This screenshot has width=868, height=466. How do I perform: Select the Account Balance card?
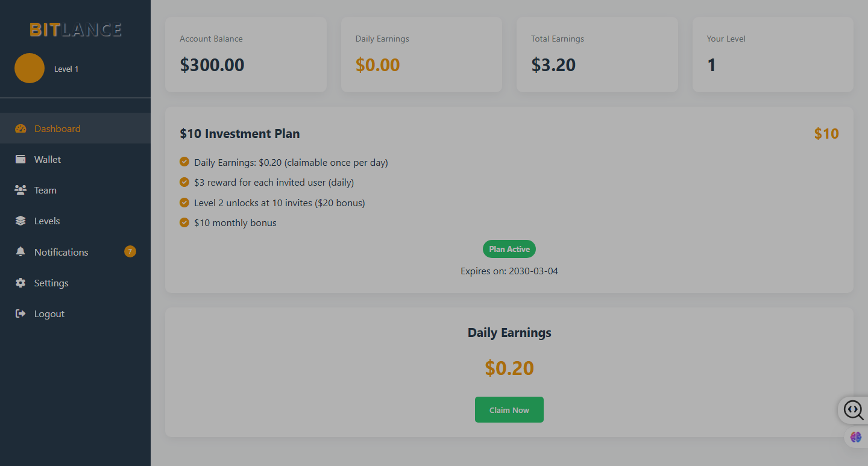point(246,54)
